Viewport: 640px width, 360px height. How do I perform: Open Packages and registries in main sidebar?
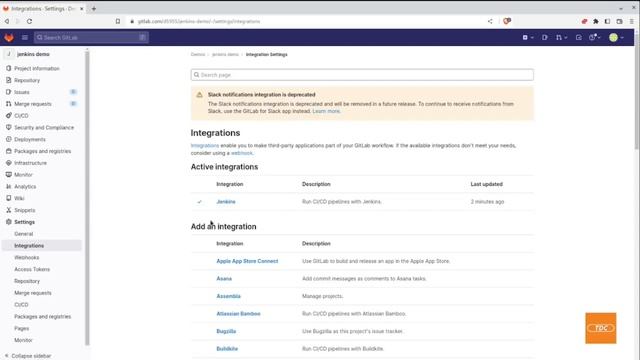click(42, 151)
